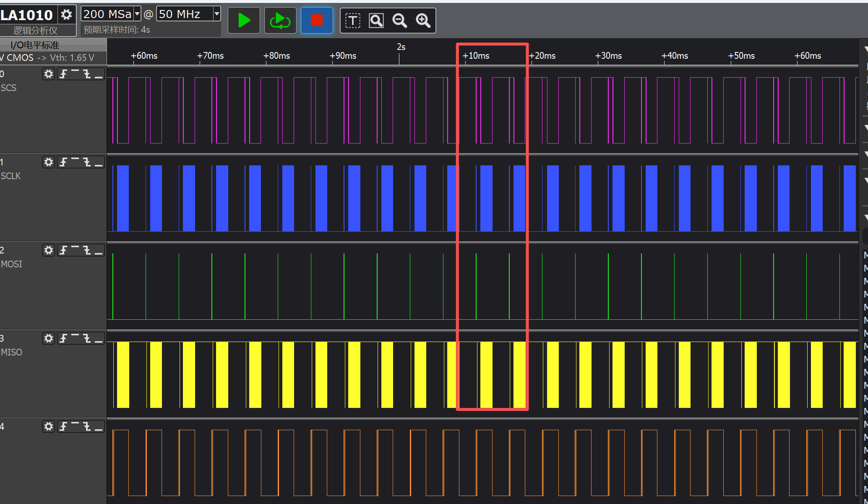Open LA1010 device settings gear

pos(66,15)
